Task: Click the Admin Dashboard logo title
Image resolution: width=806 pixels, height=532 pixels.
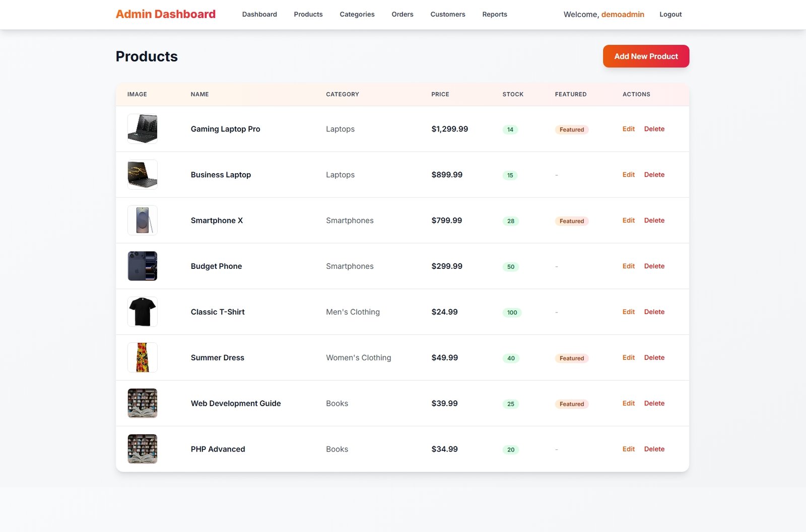Action: pos(165,14)
